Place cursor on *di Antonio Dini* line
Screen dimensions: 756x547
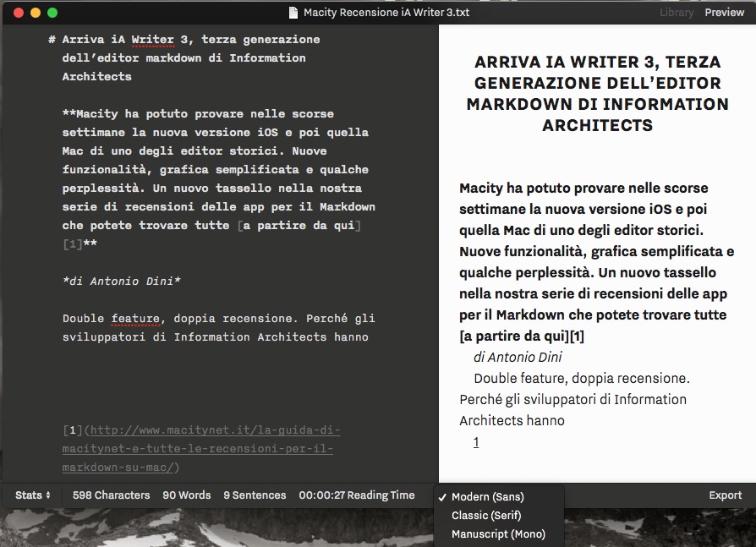pos(122,281)
